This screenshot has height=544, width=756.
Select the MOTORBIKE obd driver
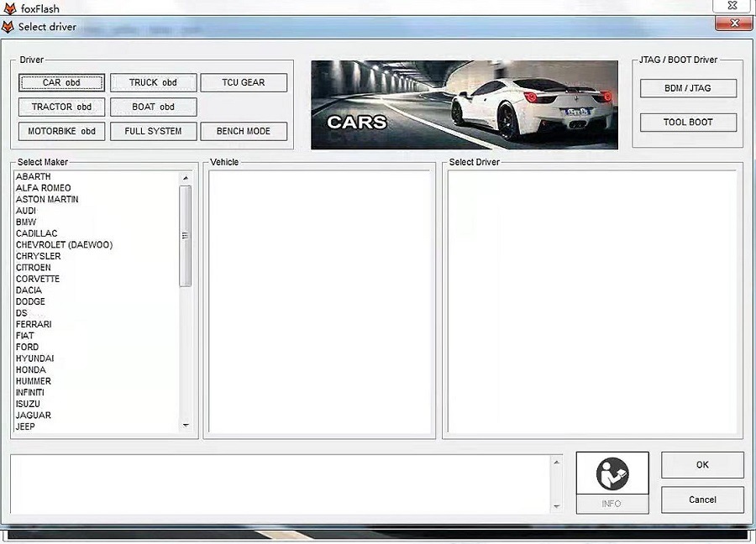60,131
